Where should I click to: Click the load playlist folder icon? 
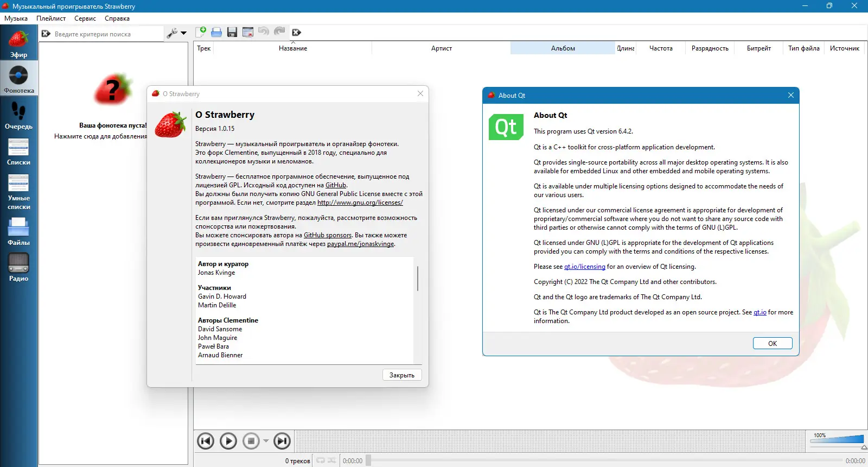point(216,32)
